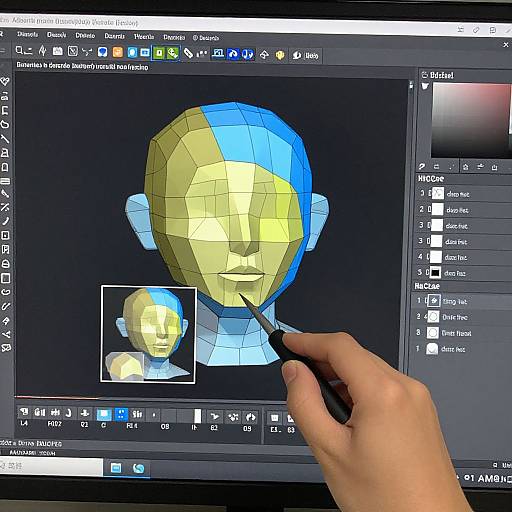Select the orange square icon in top toolbar
Viewport: 512px width, 512px height.
coord(118,52)
